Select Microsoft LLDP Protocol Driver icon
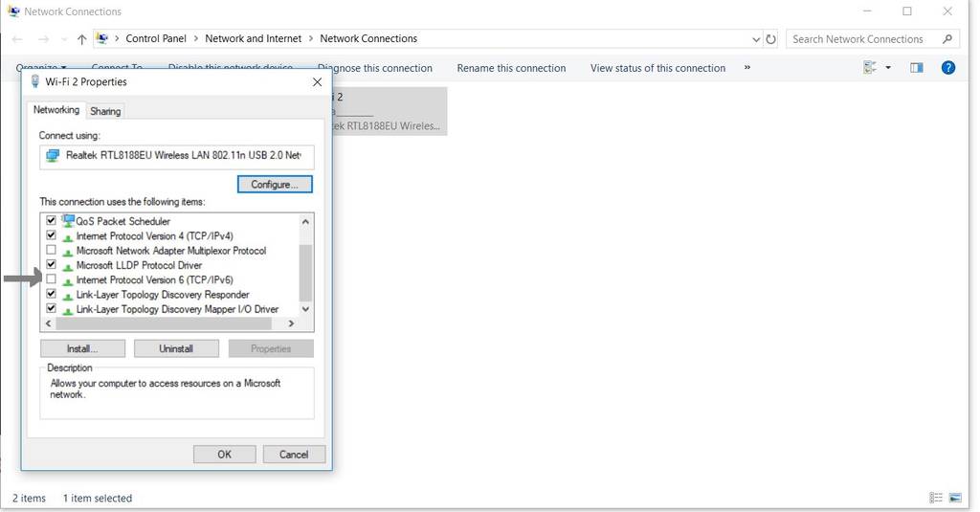Viewport: 980px width, 512px height. coord(68,266)
